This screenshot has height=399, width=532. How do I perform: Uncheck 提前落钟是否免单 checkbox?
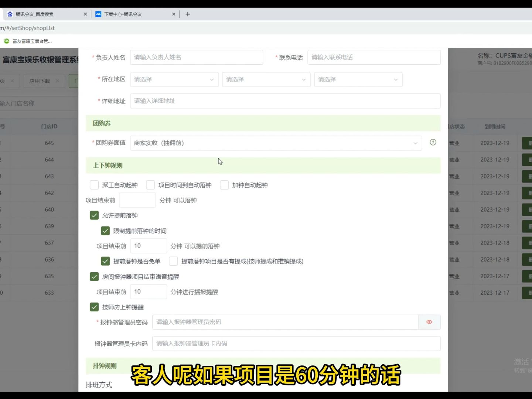pyautogui.click(x=105, y=261)
